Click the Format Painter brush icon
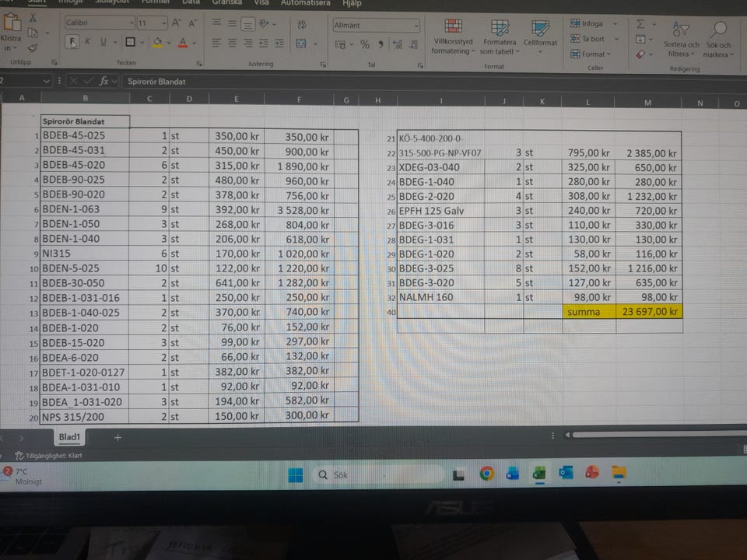Image resolution: width=747 pixels, height=560 pixels. 33,47
